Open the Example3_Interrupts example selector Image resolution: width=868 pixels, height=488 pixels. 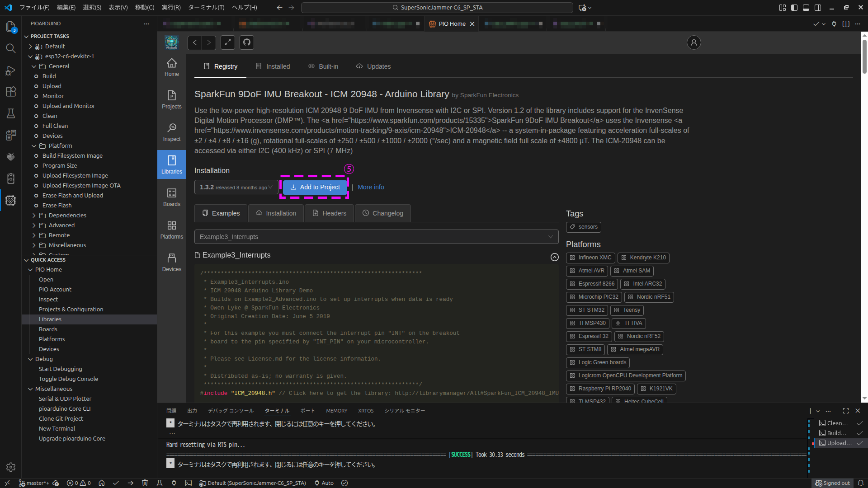(x=376, y=237)
